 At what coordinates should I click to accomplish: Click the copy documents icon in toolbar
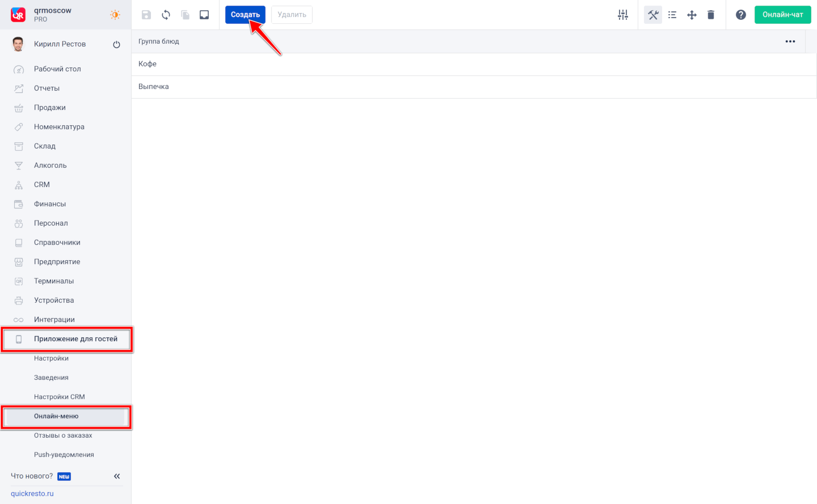pyautogui.click(x=185, y=15)
